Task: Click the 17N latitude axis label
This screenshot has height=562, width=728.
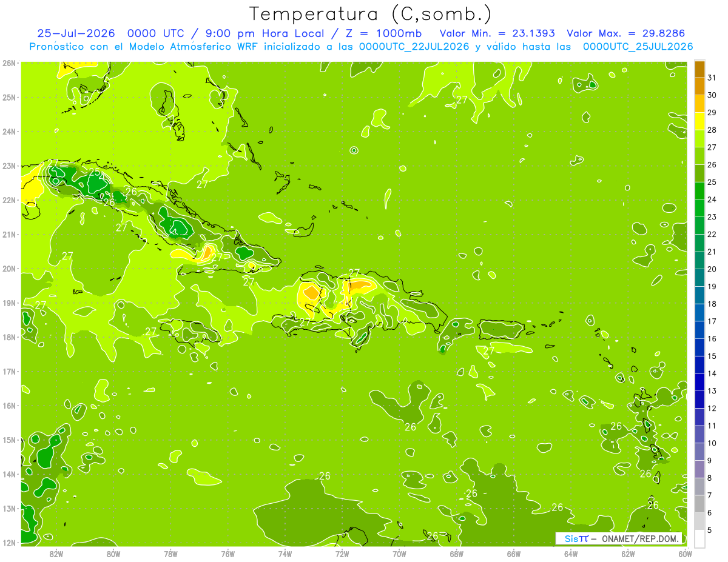Action: (x=9, y=372)
